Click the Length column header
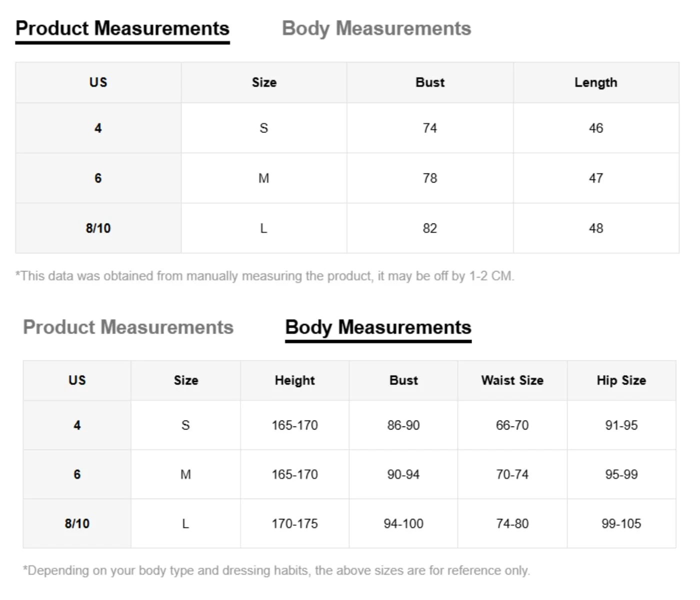The image size is (700, 600). 596,82
